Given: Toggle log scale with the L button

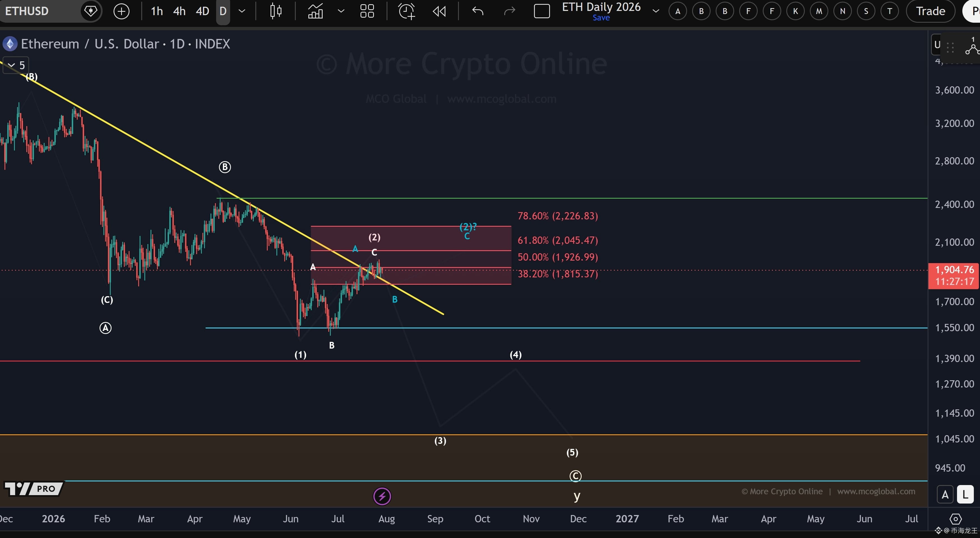Looking at the screenshot, I should 965,495.
